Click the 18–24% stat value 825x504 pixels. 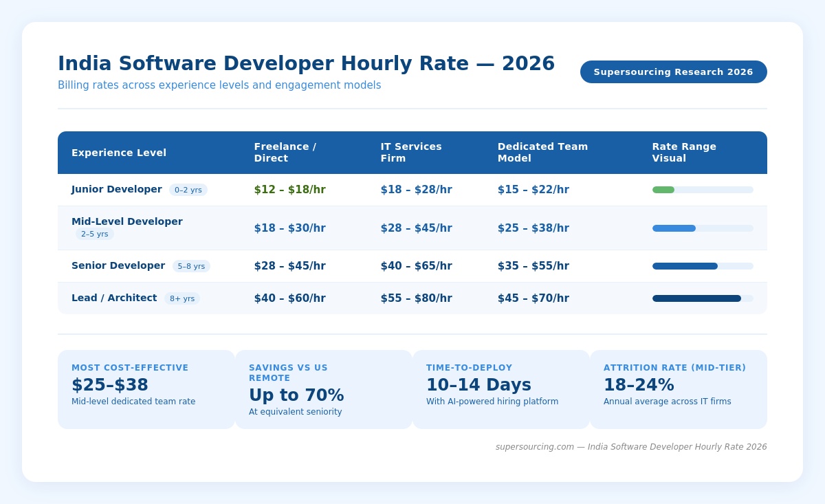(639, 385)
